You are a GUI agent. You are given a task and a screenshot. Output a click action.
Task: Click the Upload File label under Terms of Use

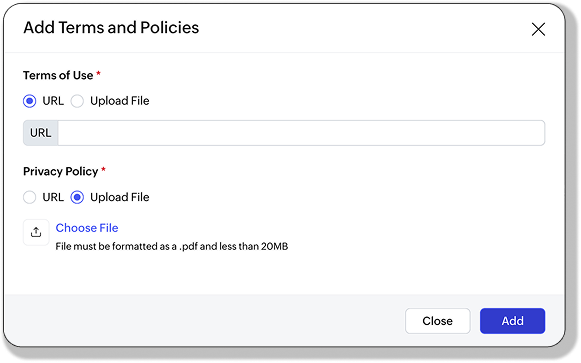click(x=120, y=101)
